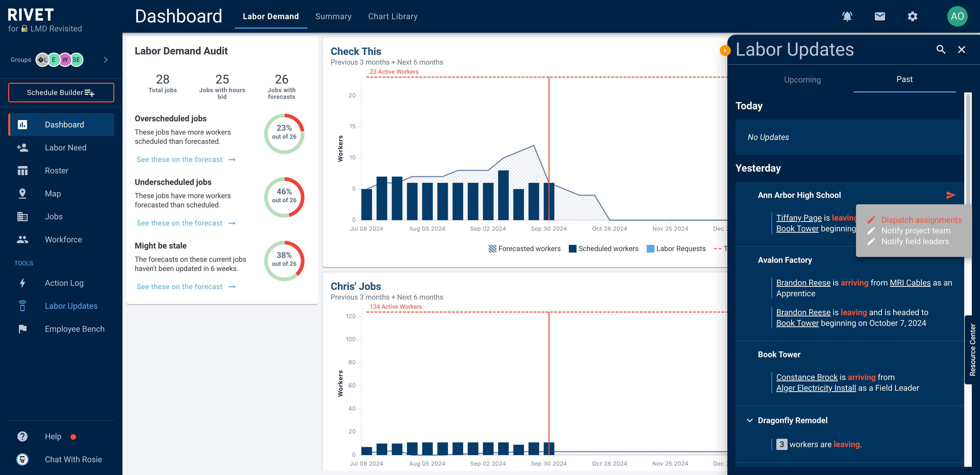980x475 pixels.
Task: Click the Dashboard chart icon in sidebar
Action: pyautogui.click(x=22, y=124)
